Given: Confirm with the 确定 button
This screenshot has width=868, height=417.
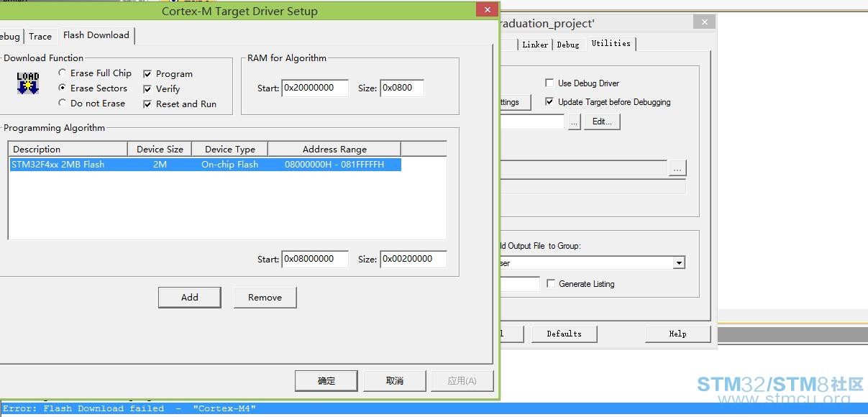Looking at the screenshot, I should point(326,381).
